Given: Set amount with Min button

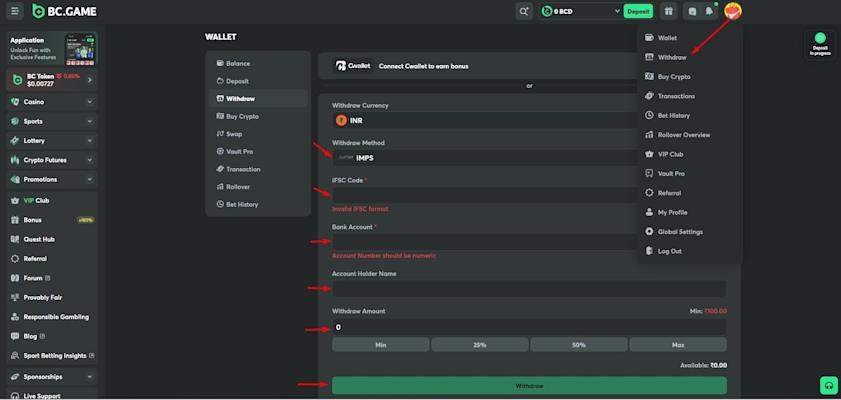Looking at the screenshot, I should click(x=381, y=345).
